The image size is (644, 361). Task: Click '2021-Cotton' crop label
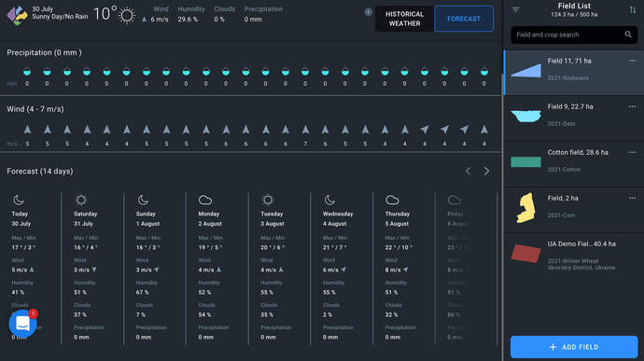point(564,169)
